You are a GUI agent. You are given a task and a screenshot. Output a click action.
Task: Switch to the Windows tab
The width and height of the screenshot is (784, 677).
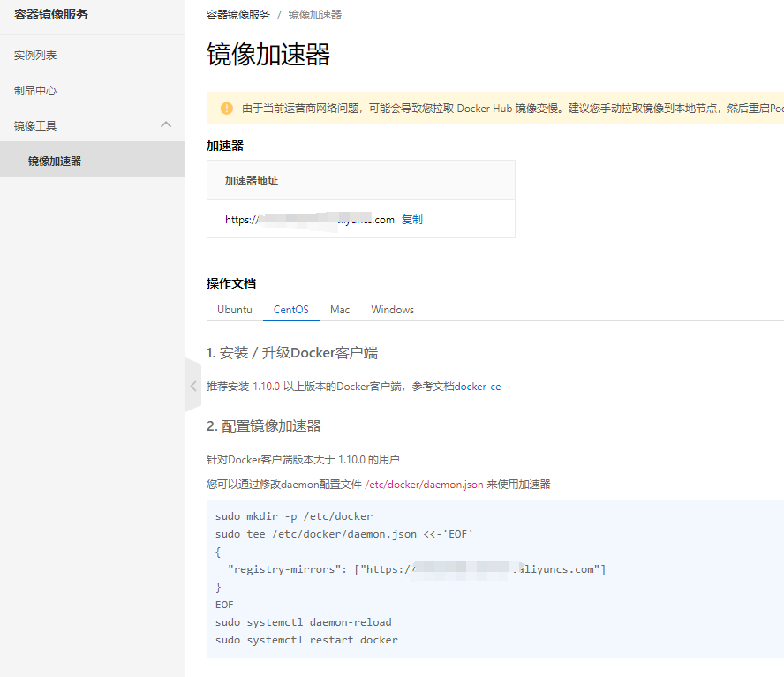(x=393, y=310)
